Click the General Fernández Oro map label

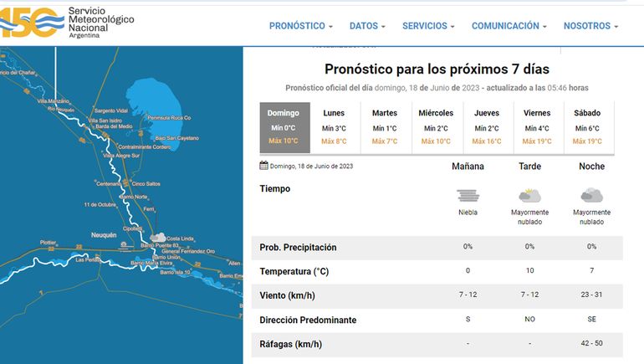[188, 251]
